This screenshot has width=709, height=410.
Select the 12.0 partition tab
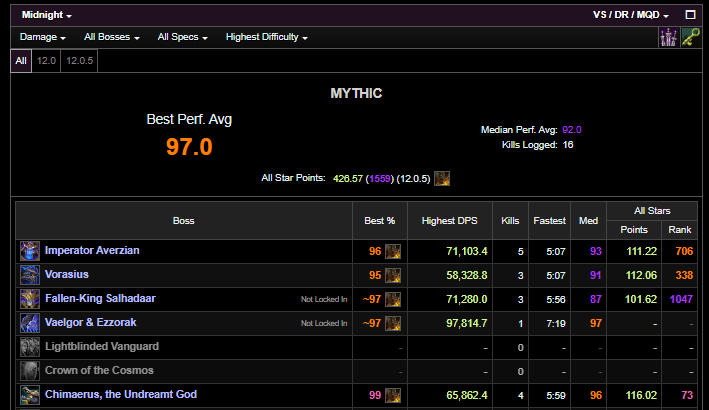click(x=46, y=61)
